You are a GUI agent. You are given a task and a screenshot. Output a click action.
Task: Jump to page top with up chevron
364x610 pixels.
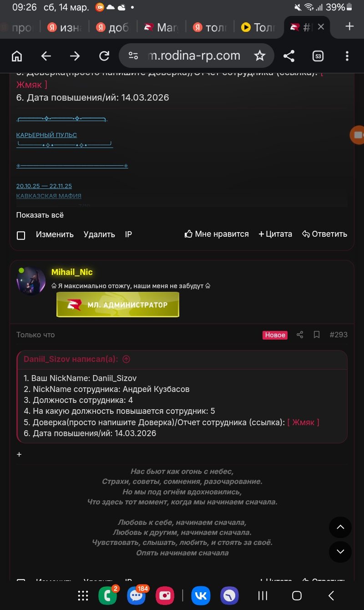[340, 528]
